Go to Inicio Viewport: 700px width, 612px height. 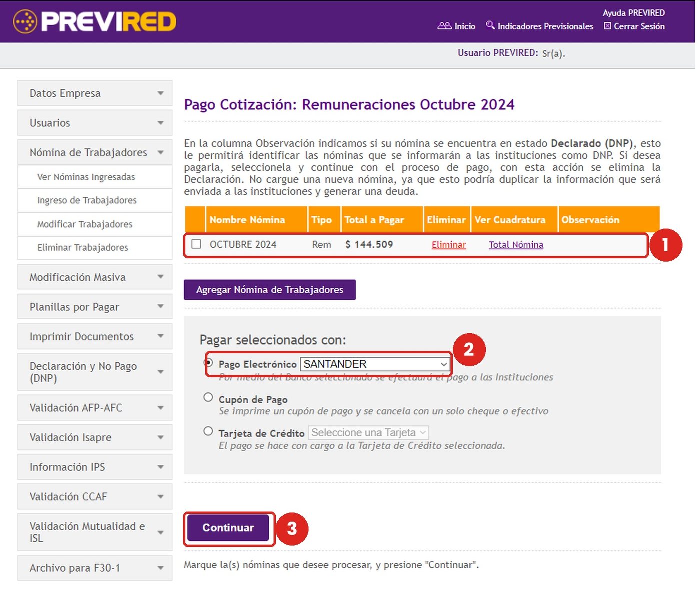coord(465,26)
